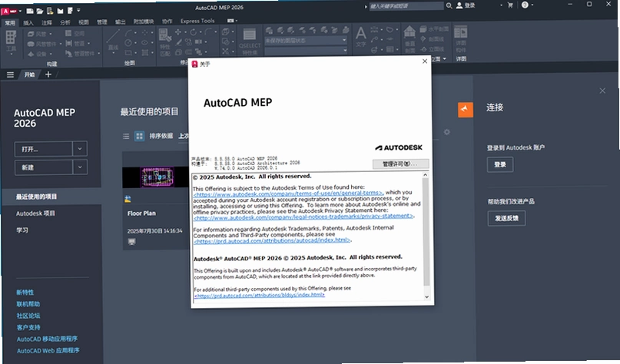Viewport: 620px width, 364px height.
Task: Expand the 打开 (Open) dropdown arrow
Action: coord(80,149)
